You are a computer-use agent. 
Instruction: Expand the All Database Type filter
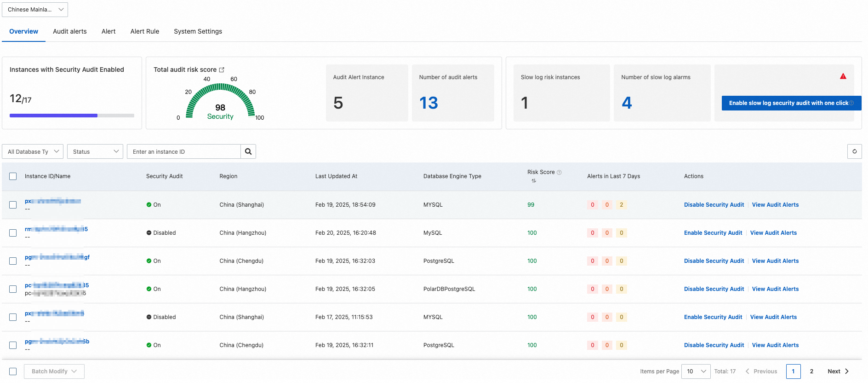[x=33, y=151]
